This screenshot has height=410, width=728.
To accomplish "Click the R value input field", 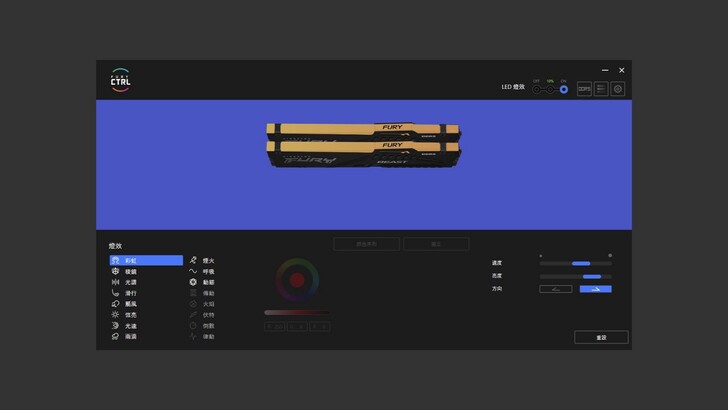I will (x=275, y=327).
